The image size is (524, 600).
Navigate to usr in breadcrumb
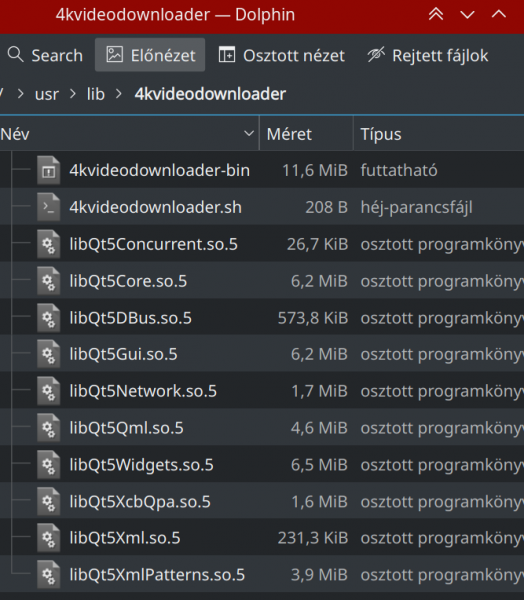click(47, 94)
